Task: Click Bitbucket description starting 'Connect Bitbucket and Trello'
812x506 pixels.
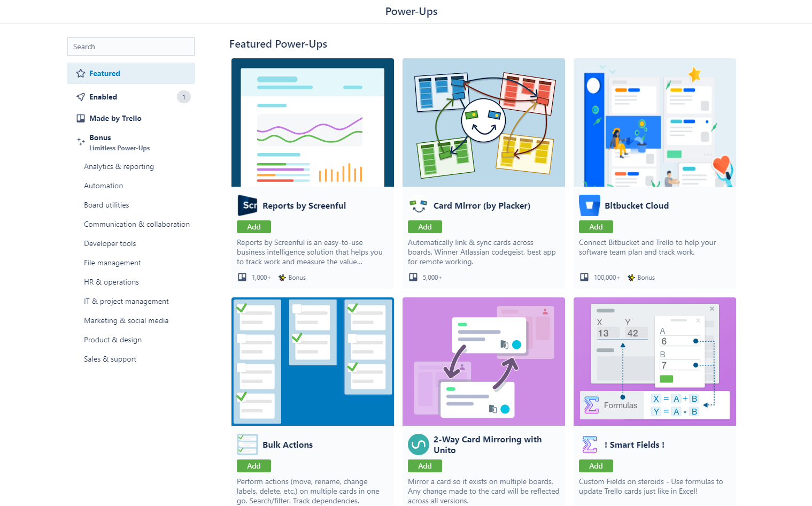Action: [647, 247]
